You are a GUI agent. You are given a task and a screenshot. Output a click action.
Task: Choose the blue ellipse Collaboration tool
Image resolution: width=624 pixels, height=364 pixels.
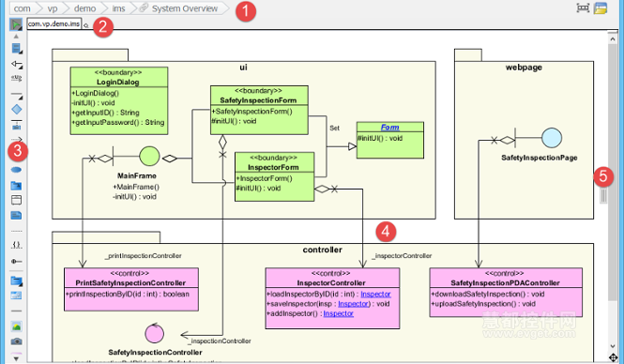click(x=16, y=170)
